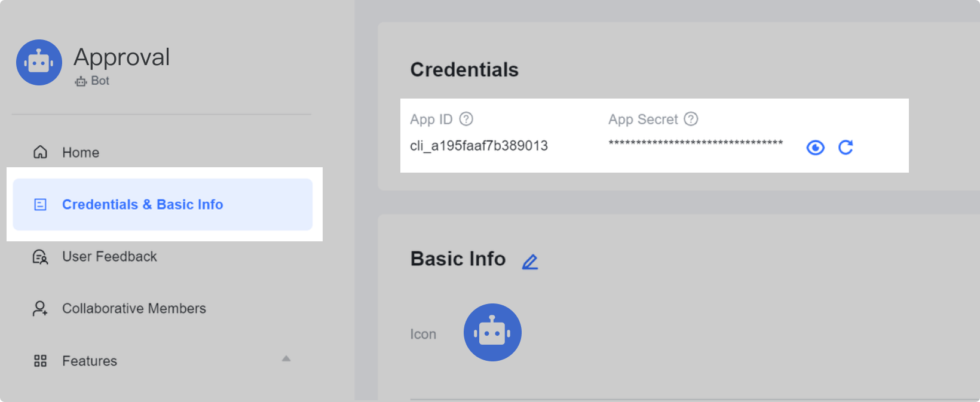Select Credentials & Basic Info menu item
Viewport: 980px width, 402px height.
click(163, 204)
